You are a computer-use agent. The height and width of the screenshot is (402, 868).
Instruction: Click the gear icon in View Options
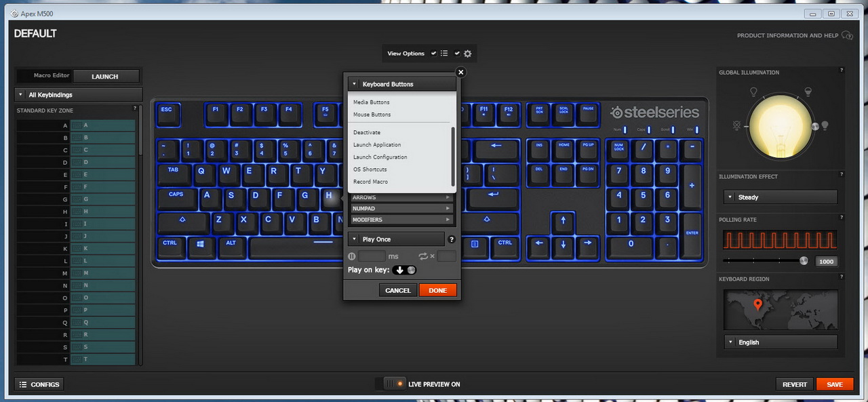tap(467, 54)
